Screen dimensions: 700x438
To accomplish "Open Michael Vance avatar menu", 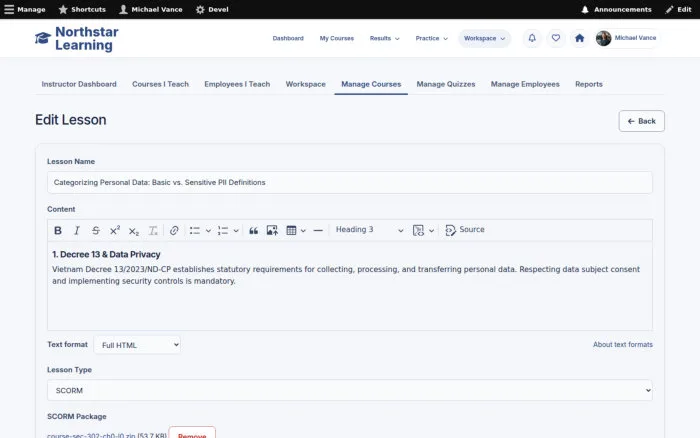I will pyautogui.click(x=627, y=38).
